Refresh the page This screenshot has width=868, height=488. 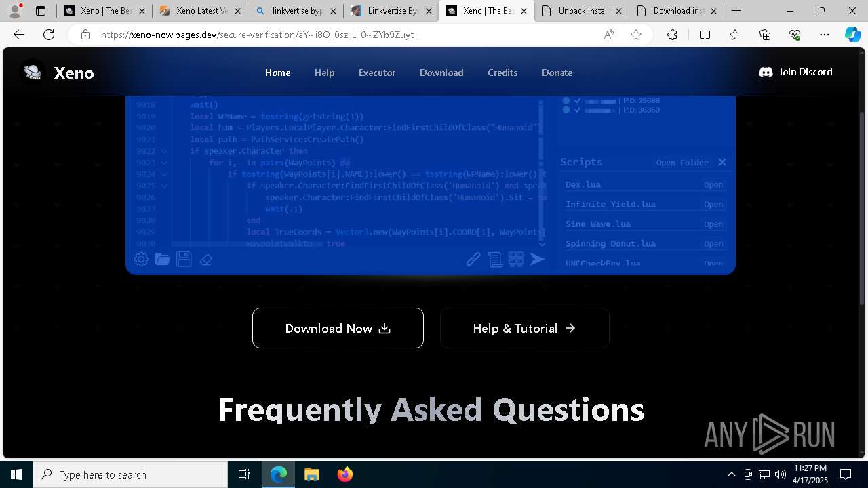click(x=49, y=35)
